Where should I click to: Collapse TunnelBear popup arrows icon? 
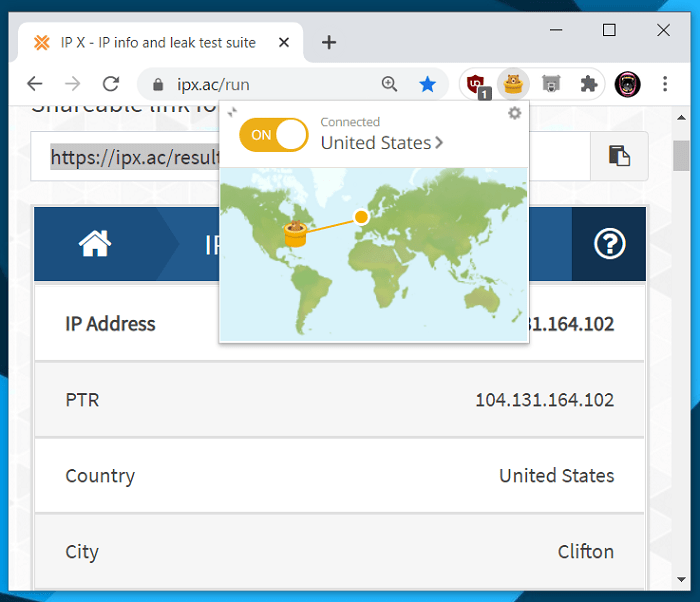(232, 112)
